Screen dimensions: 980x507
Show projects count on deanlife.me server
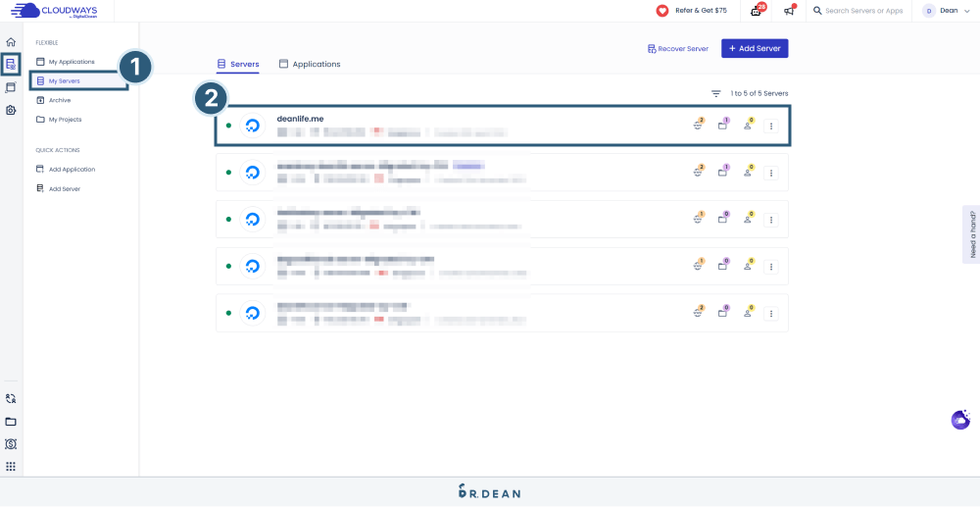723,125
